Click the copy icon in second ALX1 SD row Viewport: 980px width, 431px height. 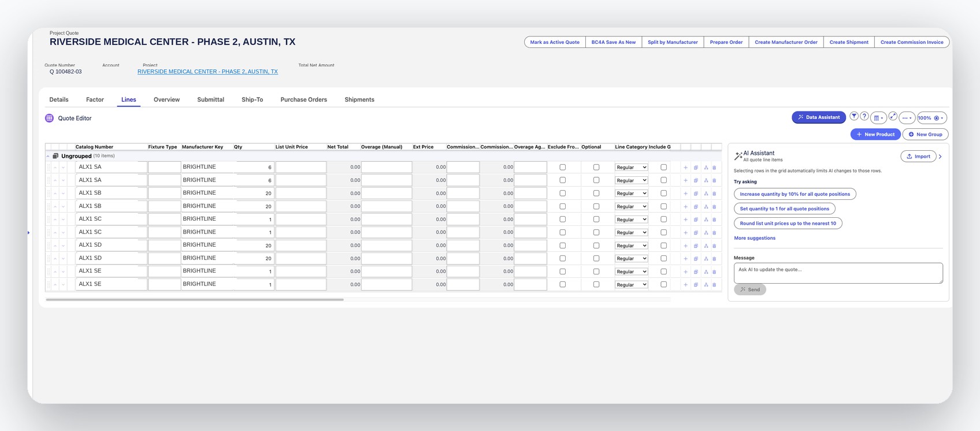(696, 259)
